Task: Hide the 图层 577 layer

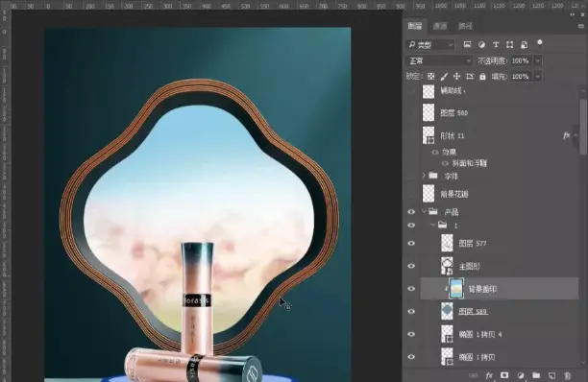Action: point(411,244)
